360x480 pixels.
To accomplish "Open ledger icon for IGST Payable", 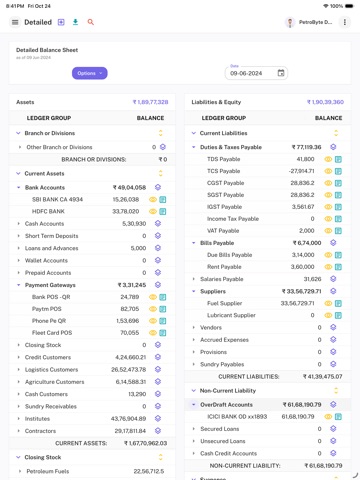I will click(338, 207).
